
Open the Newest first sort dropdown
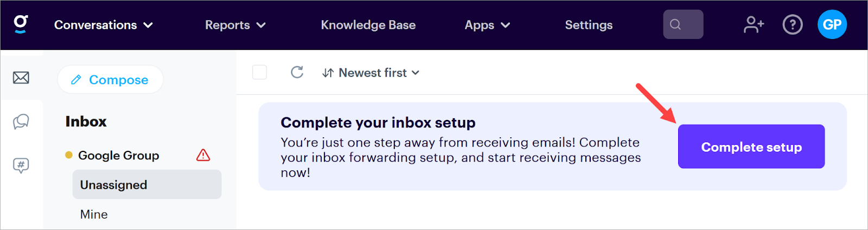pos(371,73)
